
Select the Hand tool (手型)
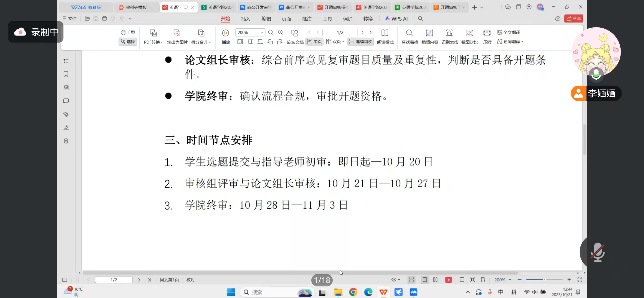[x=128, y=32]
